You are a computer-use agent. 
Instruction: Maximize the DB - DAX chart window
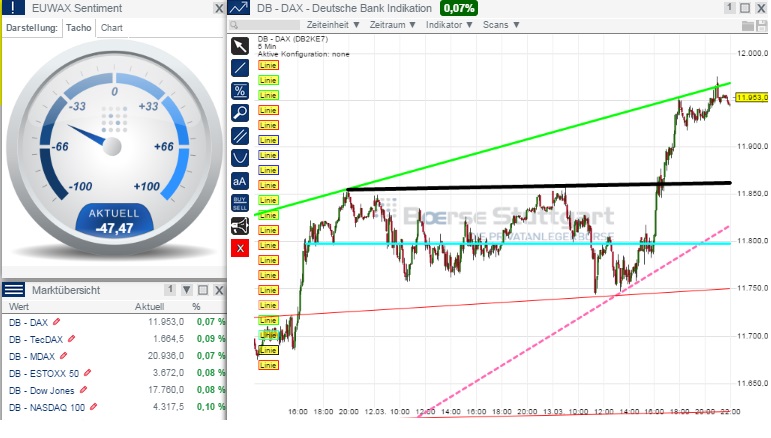tap(745, 8)
